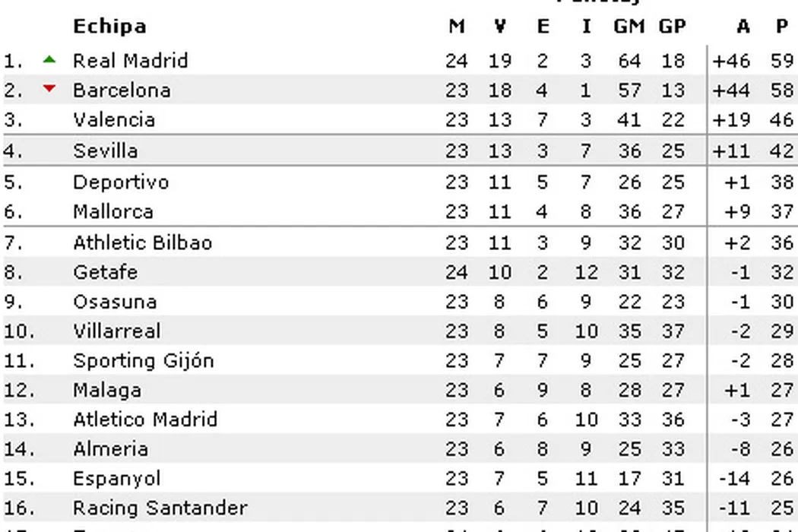
Task: Click the Racing Santander team name
Action: [160, 508]
